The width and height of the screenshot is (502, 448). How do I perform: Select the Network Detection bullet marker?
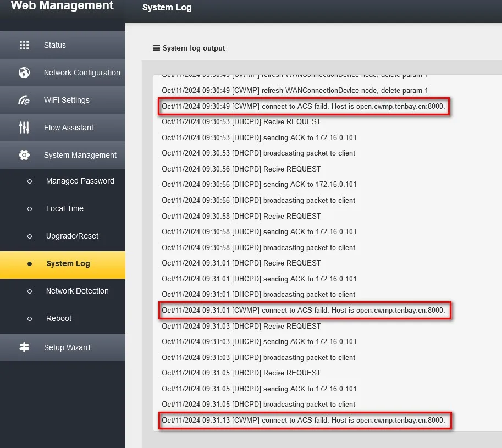[30, 291]
